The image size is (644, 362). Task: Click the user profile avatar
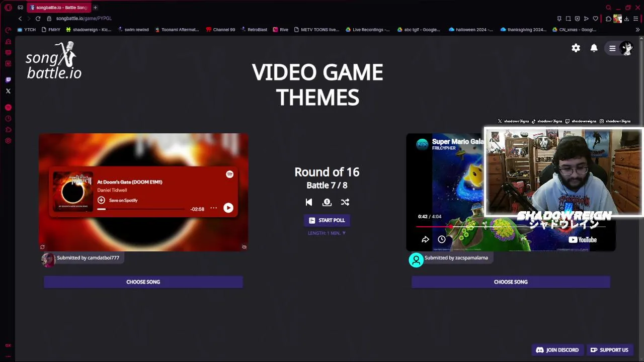point(627,48)
